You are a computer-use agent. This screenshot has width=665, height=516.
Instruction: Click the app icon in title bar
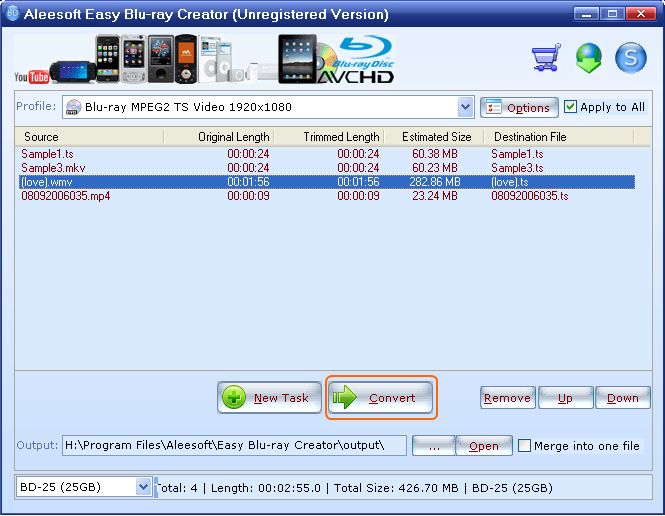pyautogui.click(x=12, y=13)
